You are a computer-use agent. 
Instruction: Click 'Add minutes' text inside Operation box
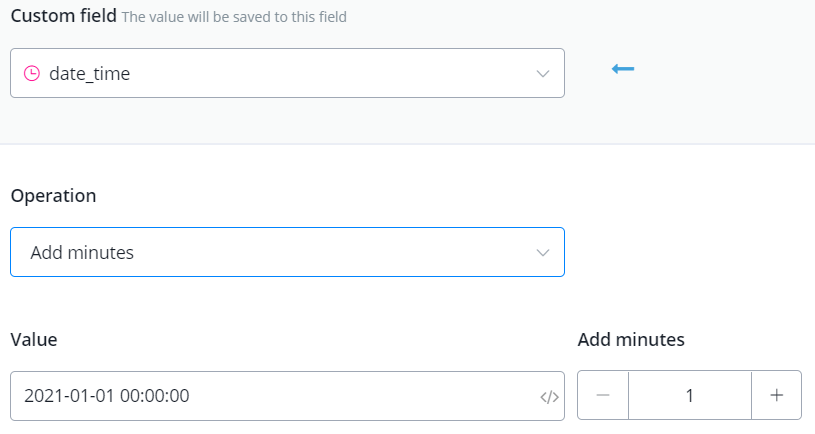[x=82, y=253]
